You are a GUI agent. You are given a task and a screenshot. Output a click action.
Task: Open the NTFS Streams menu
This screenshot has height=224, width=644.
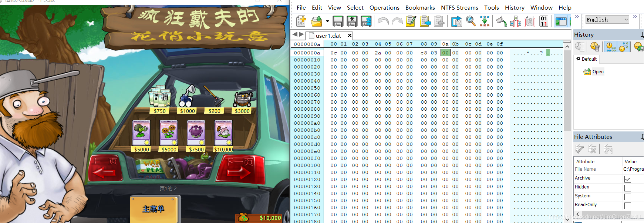459,7
